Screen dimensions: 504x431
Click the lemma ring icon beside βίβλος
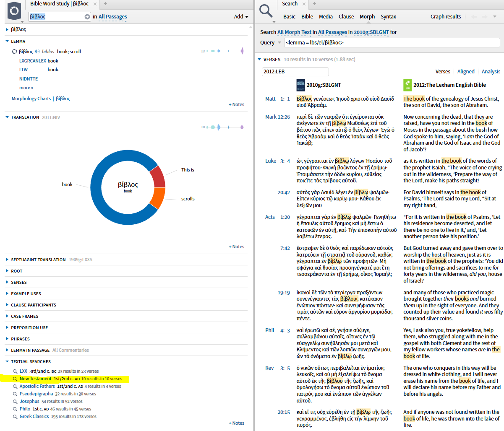(15, 52)
